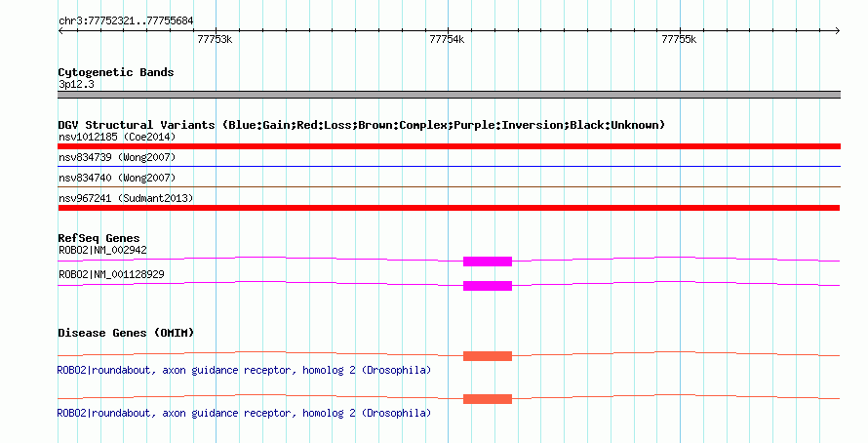868x443 pixels.
Task: Click the thin blue gain line under nsv834739
Action: click(449, 166)
